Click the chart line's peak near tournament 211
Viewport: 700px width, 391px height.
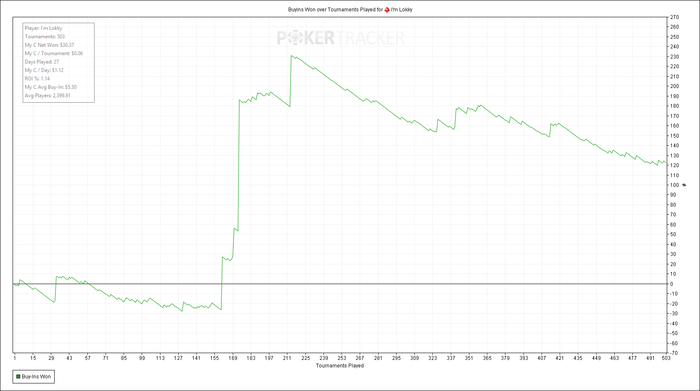(x=291, y=56)
